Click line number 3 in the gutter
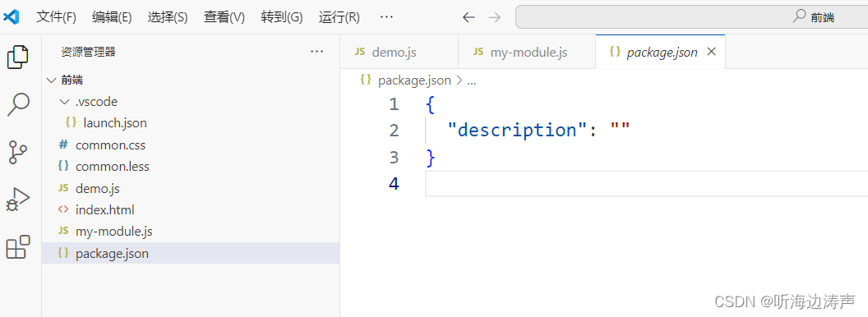The image size is (868, 317). click(394, 157)
